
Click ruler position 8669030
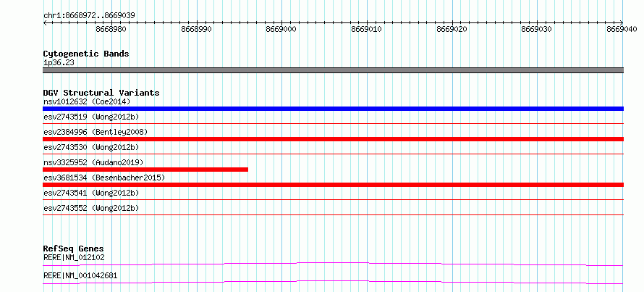[x=537, y=29]
